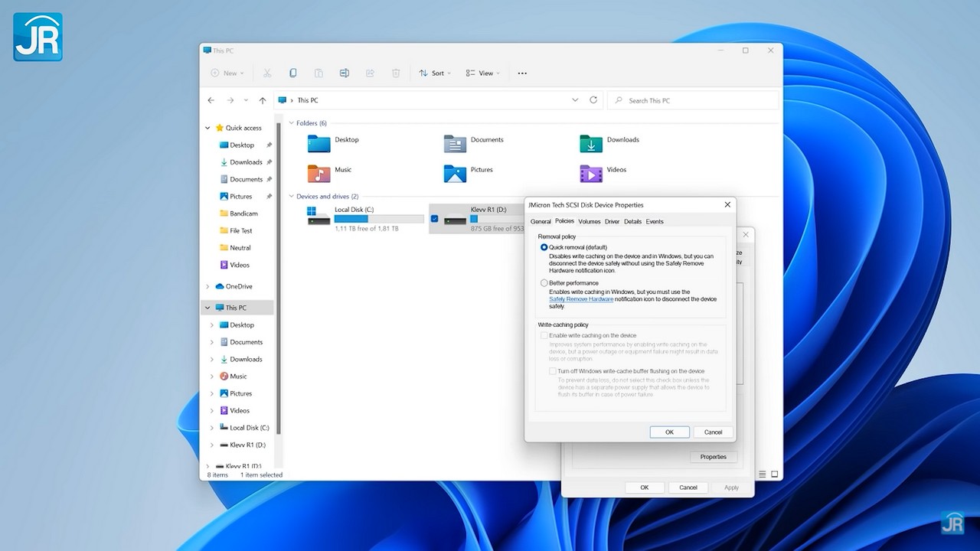The height and width of the screenshot is (551, 980).
Task: Click the Copy icon in Explorer toolbar
Action: tap(292, 73)
